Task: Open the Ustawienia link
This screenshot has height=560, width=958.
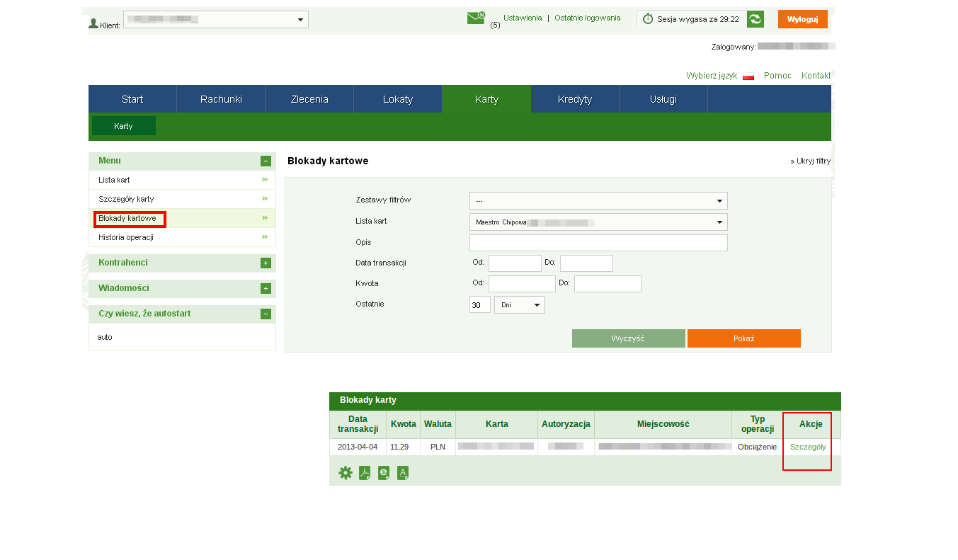Action: (x=523, y=18)
